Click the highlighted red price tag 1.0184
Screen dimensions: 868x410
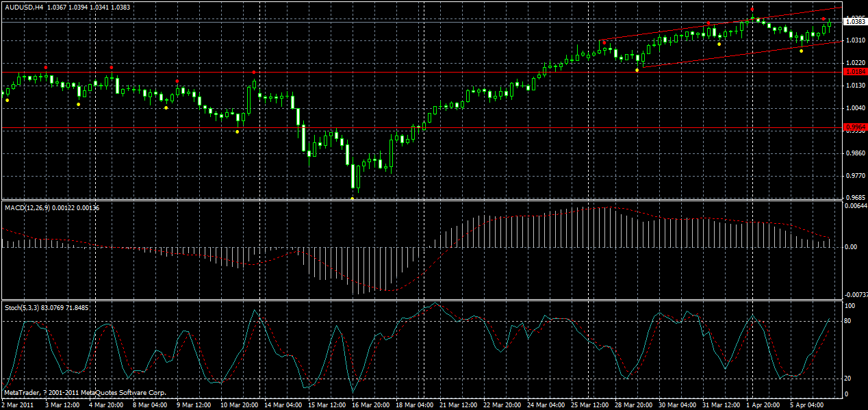854,71
